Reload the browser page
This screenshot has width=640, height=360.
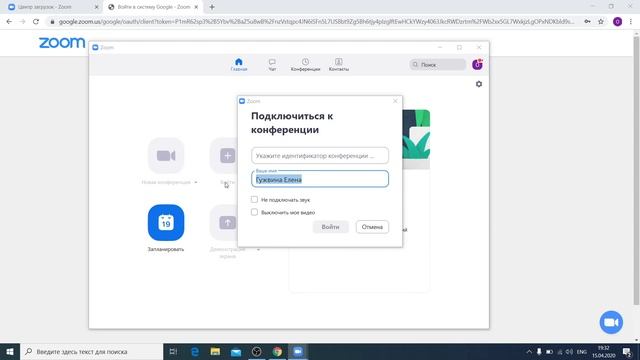[36, 22]
